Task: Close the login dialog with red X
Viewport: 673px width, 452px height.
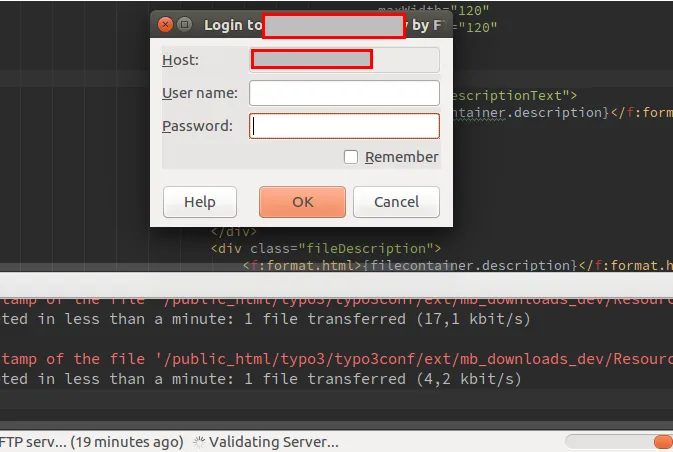Action: point(165,24)
